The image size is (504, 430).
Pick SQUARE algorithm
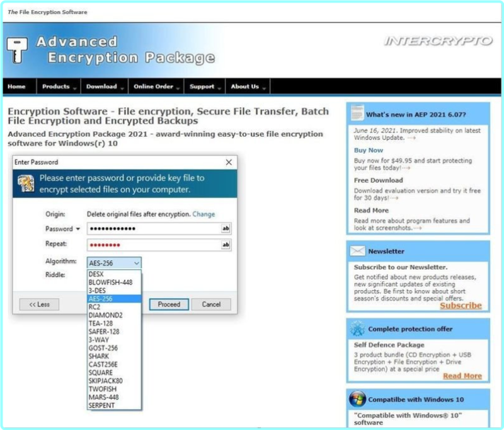point(114,373)
